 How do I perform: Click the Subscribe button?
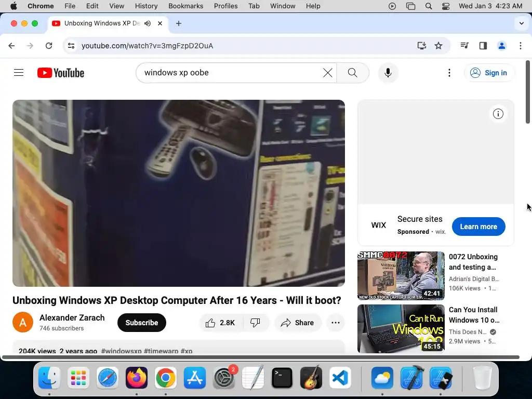[141, 323]
